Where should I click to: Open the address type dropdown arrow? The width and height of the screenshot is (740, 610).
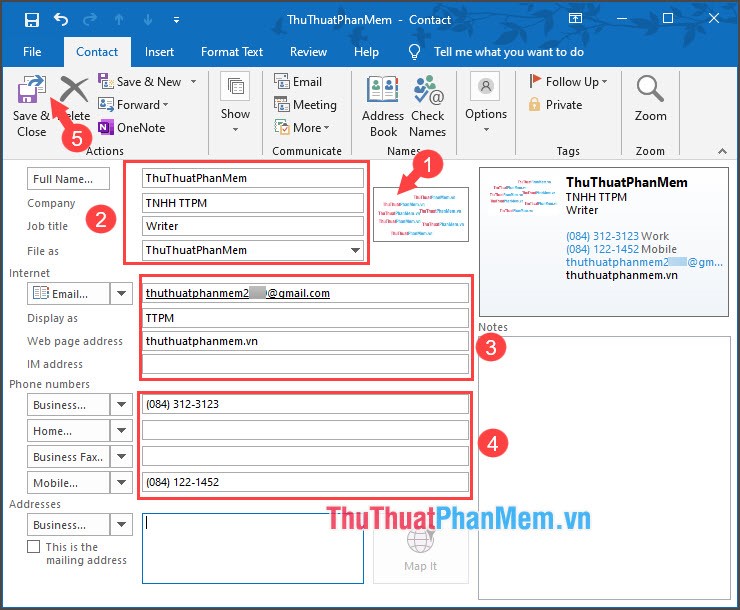coord(121,525)
